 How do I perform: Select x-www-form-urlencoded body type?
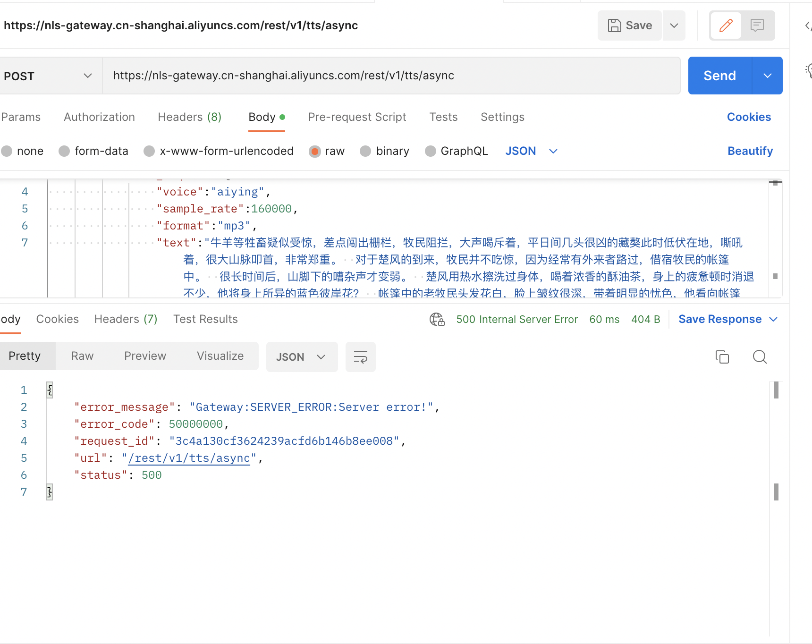(x=149, y=151)
